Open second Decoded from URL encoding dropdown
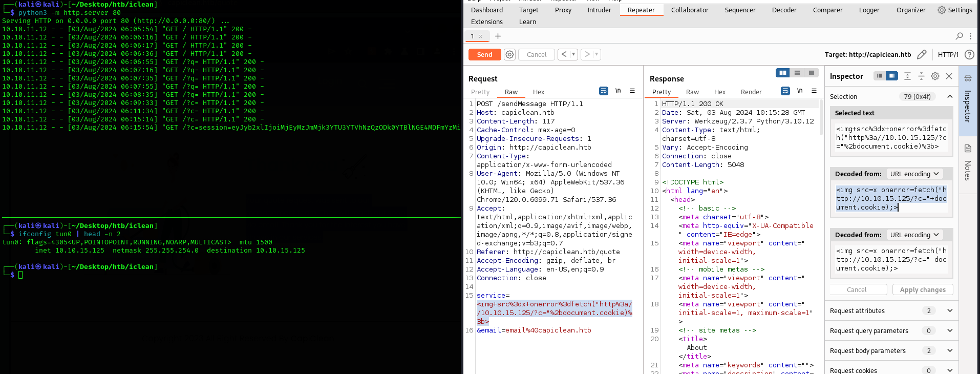980x374 pixels. point(914,235)
